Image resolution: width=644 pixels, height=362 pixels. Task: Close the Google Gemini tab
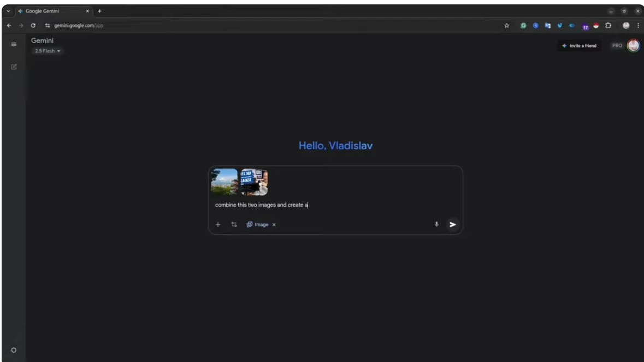click(x=87, y=11)
